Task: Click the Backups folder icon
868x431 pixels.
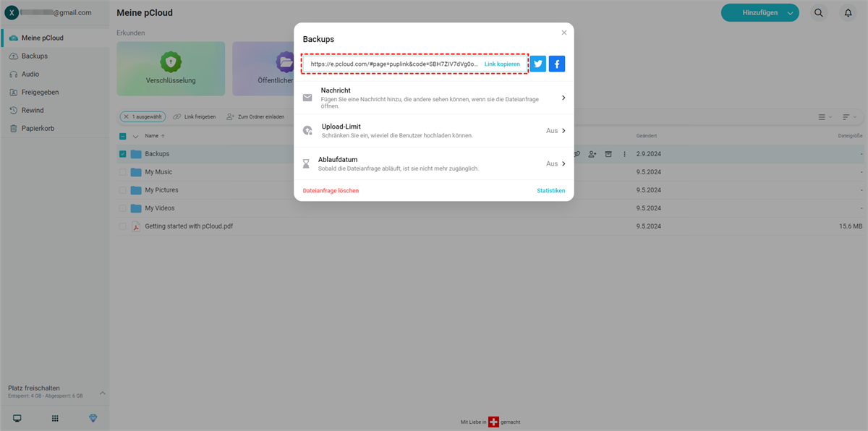Action: click(x=136, y=154)
